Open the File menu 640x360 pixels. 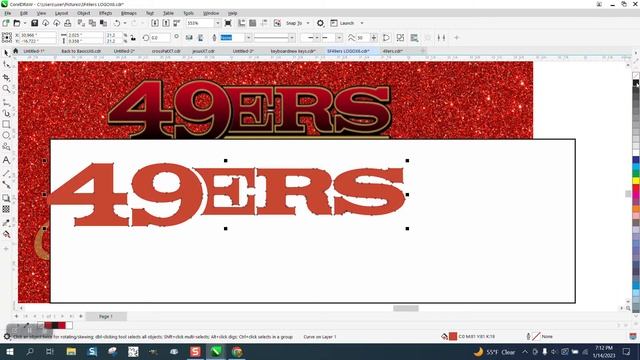tap(8, 13)
